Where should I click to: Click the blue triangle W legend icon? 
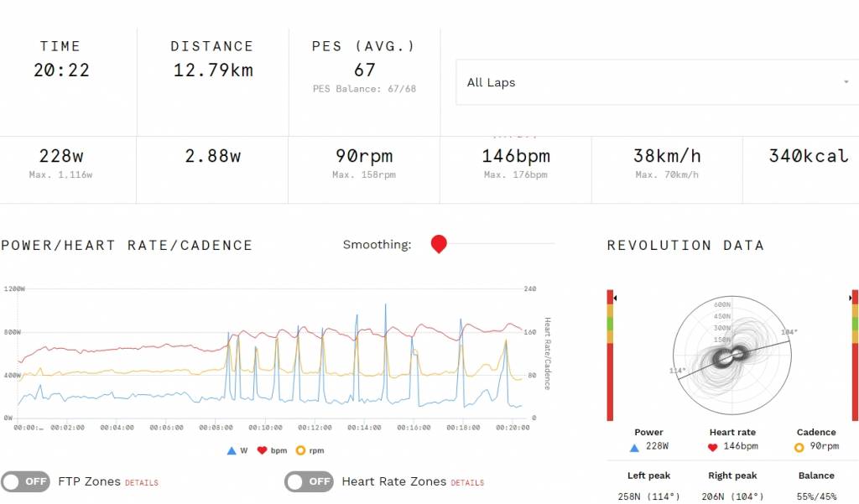point(232,450)
